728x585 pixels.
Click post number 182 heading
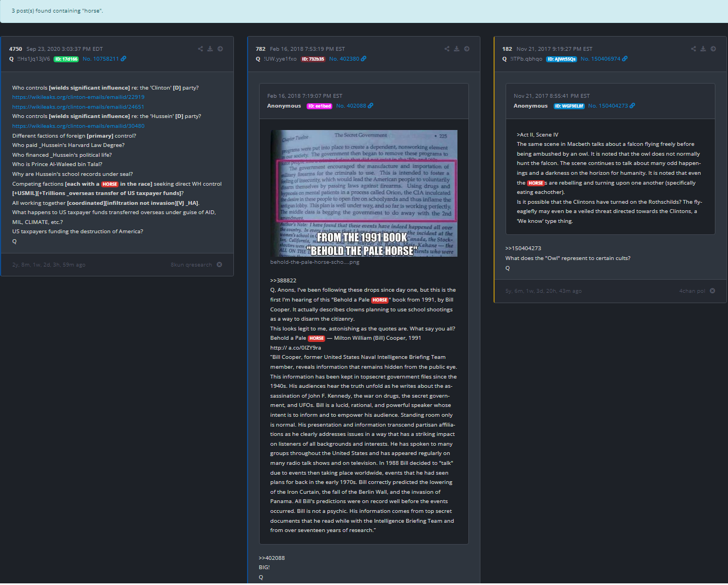(507, 49)
